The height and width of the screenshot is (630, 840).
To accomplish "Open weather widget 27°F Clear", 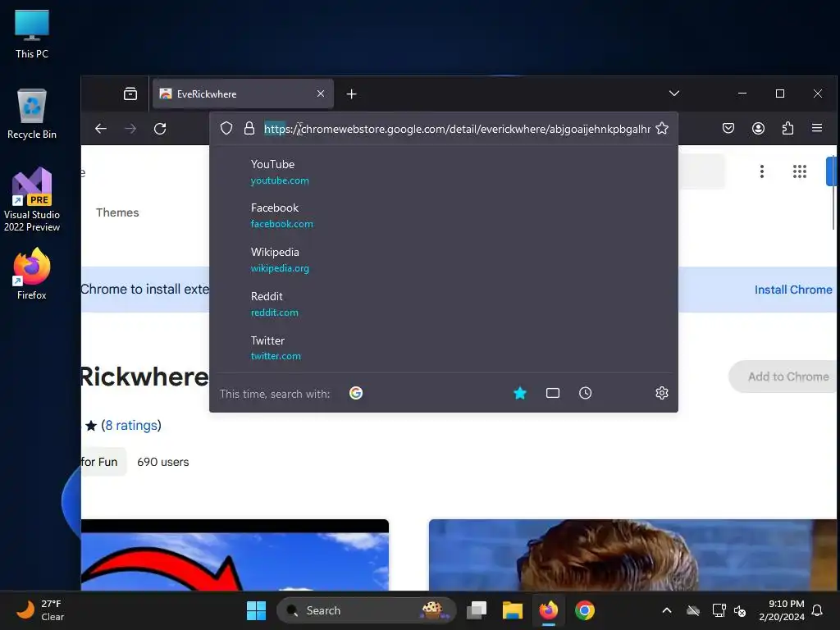I will pyautogui.click(x=40, y=610).
